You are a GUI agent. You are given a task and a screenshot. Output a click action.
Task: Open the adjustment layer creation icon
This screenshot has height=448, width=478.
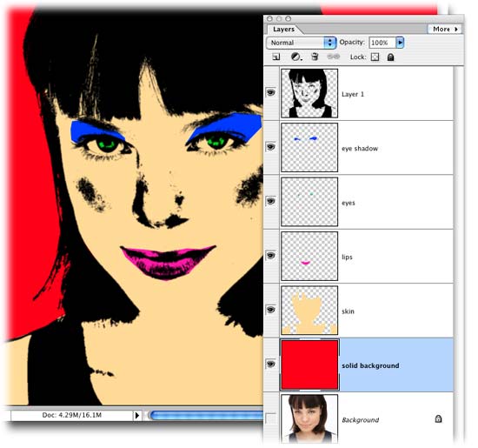[x=295, y=57]
